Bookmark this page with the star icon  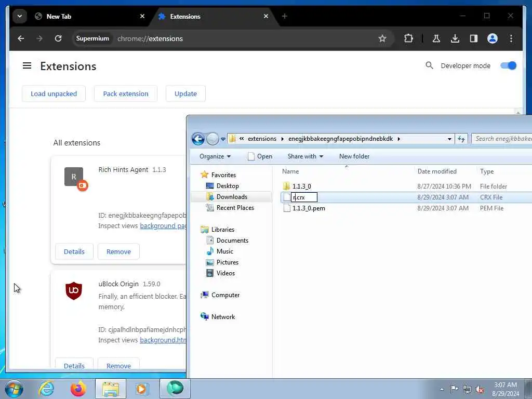point(382,38)
